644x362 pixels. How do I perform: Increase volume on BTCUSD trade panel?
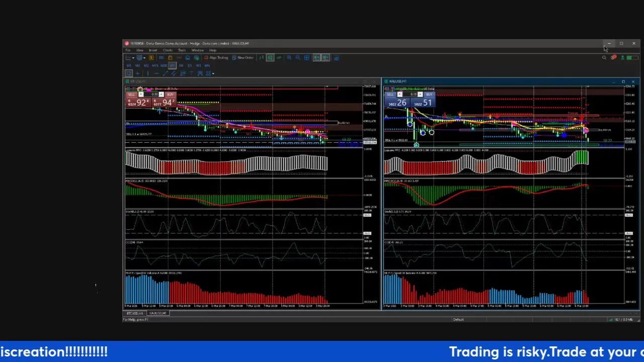click(x=162, y=95)
